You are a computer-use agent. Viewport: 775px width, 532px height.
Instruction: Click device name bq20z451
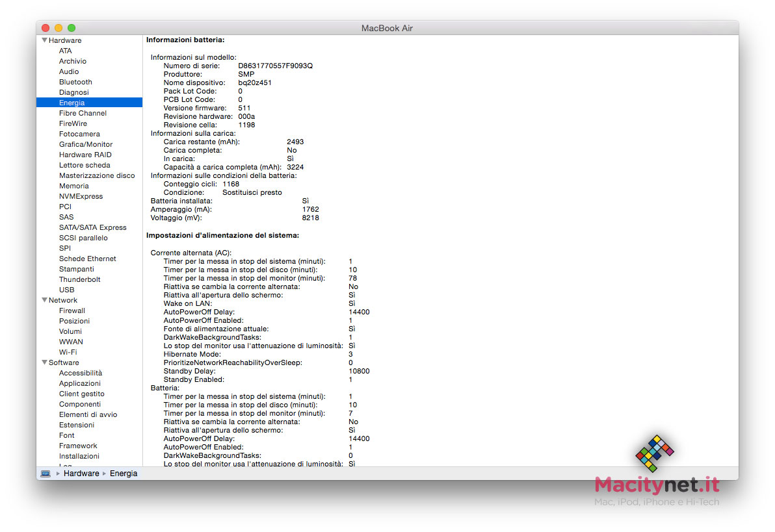pyautogui.click(x=255, y=82)
